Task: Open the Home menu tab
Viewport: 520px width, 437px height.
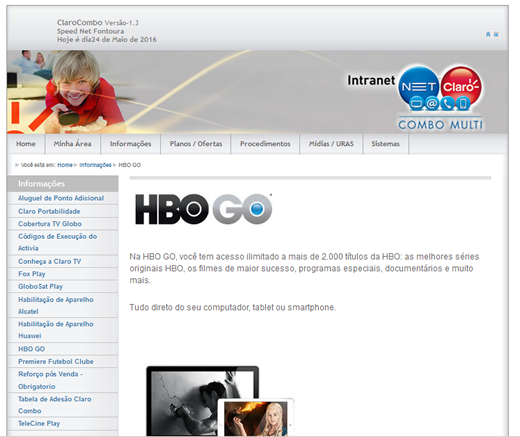Action: coord(26,144)
